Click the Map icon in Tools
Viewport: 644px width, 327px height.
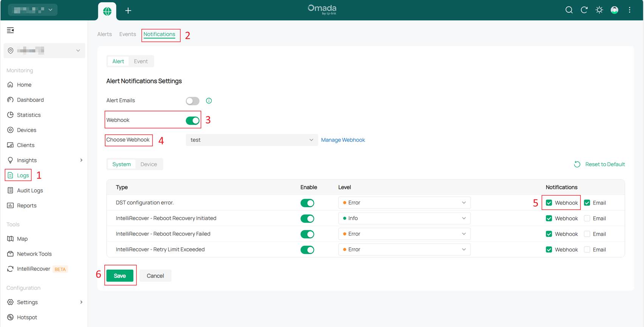[10, 239]
